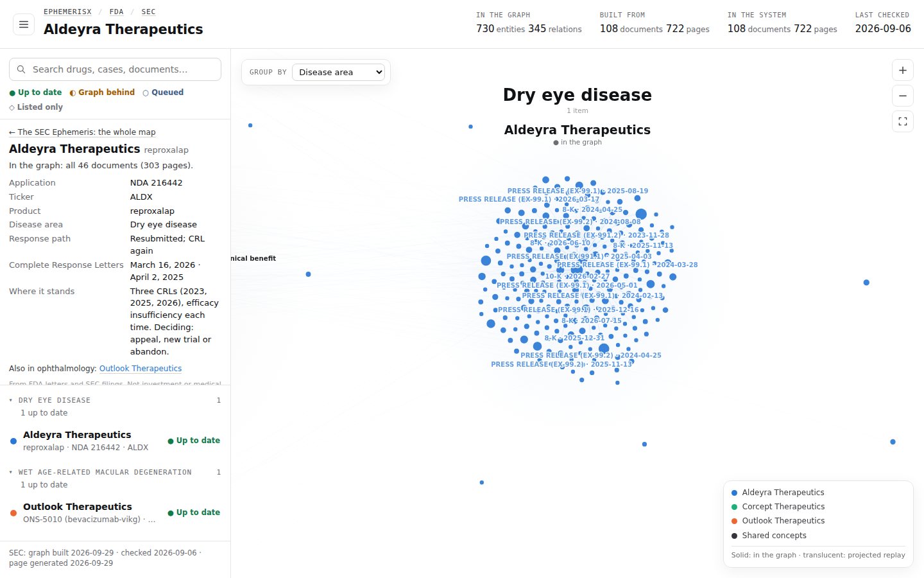The height and width of the screenshot is (578, 924).
Task: Zoom out with the minus button
Action: tap(903, 96)
